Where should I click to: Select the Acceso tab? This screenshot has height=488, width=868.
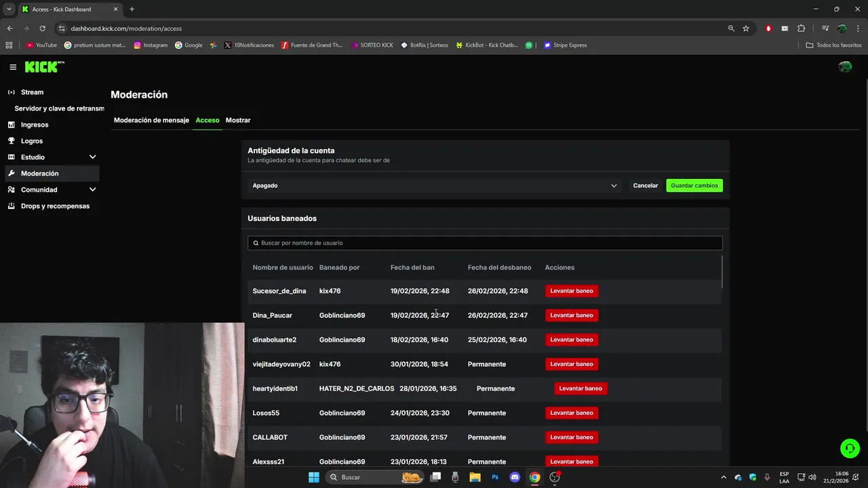[208, 120]
